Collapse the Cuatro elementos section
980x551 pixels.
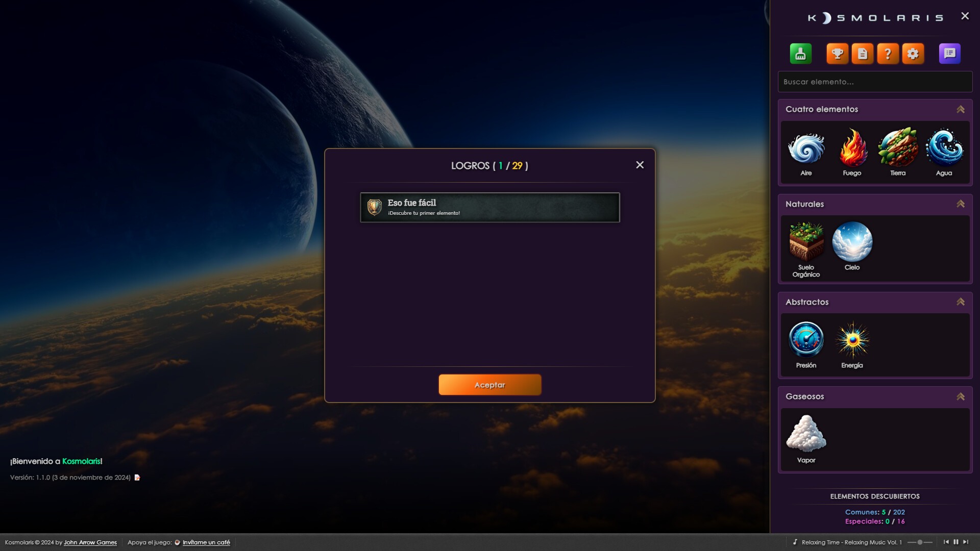(960, 109)
